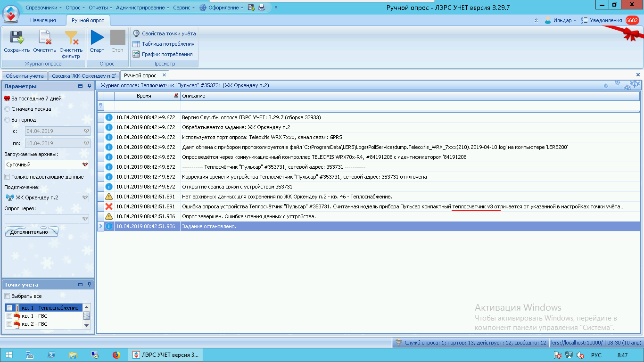Click Очистить фильтр funnel icon
Image resolution: width=644 pixels, height=362 pixels.
(71, 44)
